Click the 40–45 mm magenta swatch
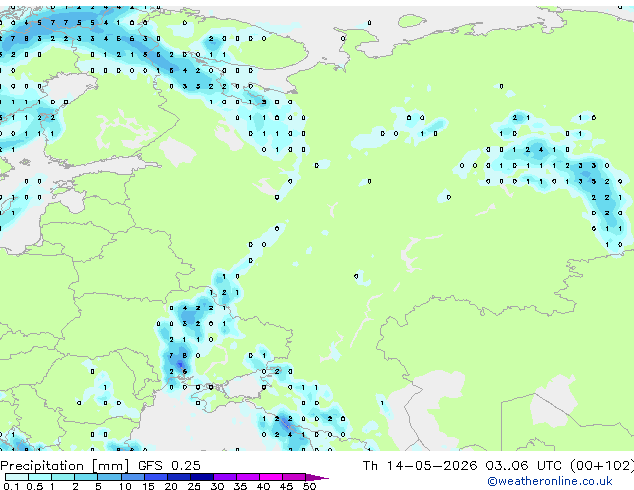The image size is (634, 490). coord(271,477)
